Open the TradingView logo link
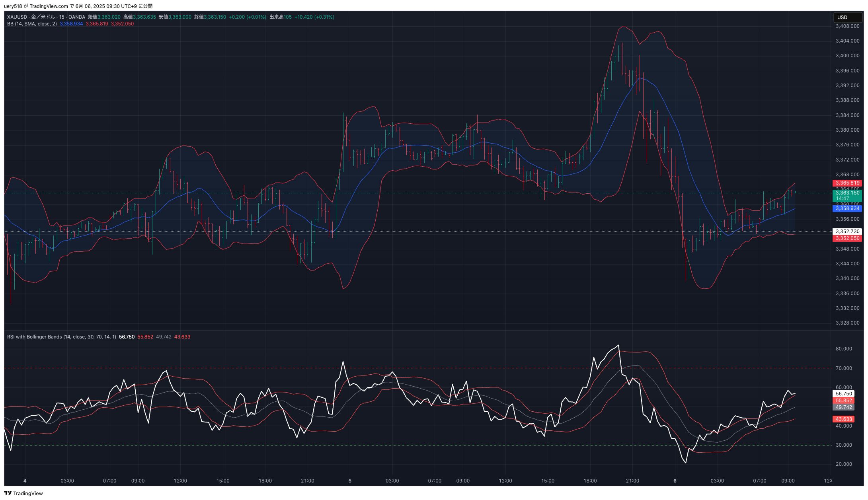868x500 pixels. point(23,493)
